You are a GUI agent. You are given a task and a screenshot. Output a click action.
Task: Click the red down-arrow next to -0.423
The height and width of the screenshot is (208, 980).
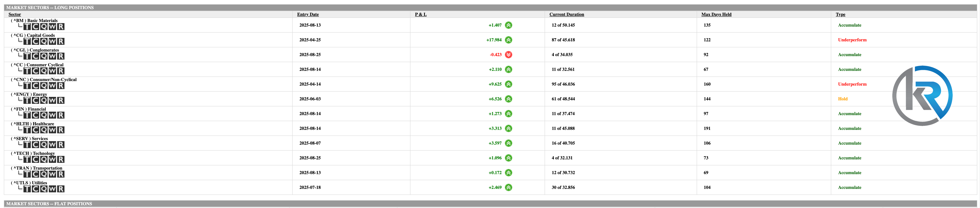[508, 55]
